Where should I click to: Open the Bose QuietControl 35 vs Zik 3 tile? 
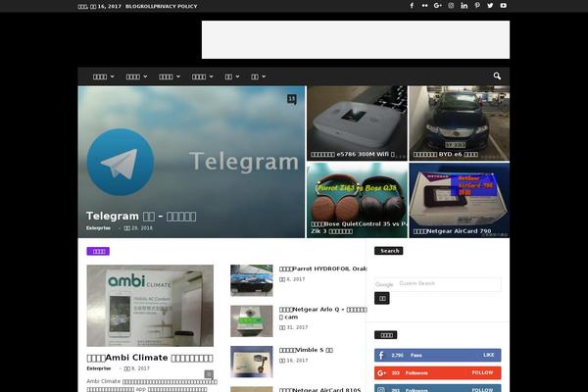357,200
